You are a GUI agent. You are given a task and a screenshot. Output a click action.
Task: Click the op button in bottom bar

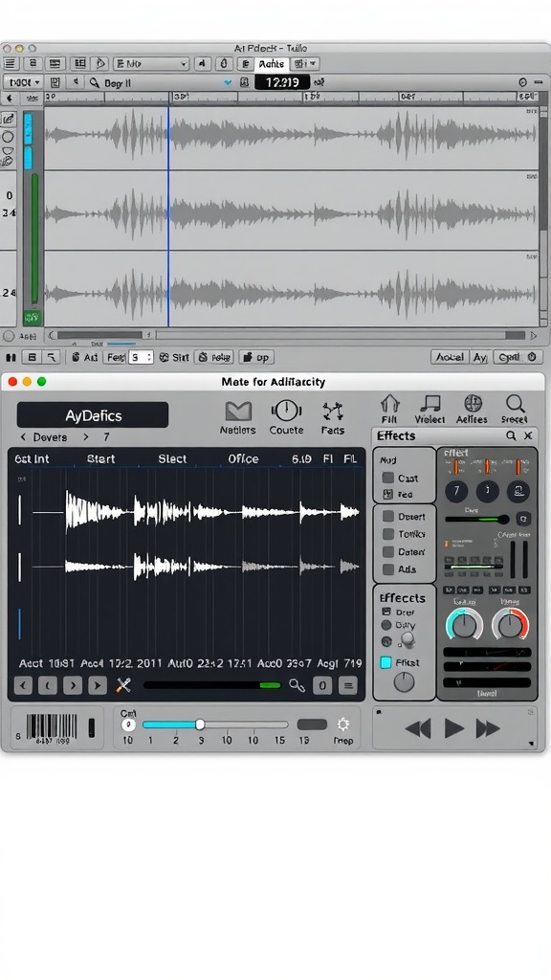[x=256, y=358]
